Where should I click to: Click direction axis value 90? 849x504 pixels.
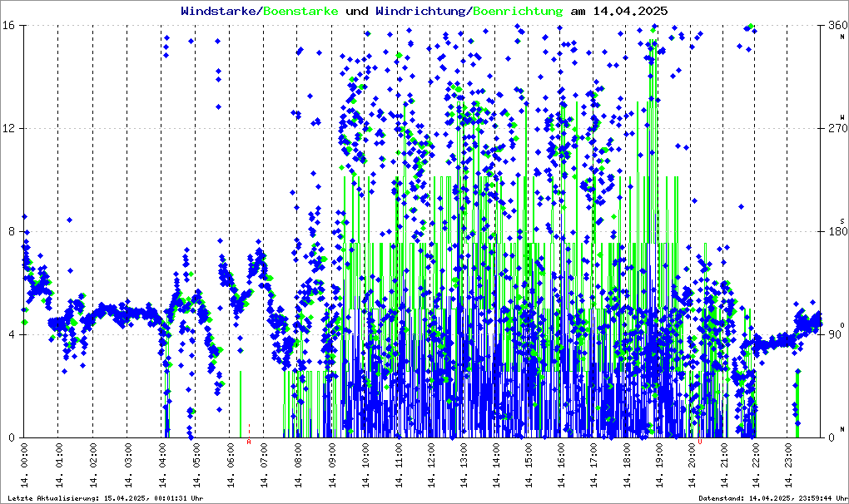(x=835, y=334)
